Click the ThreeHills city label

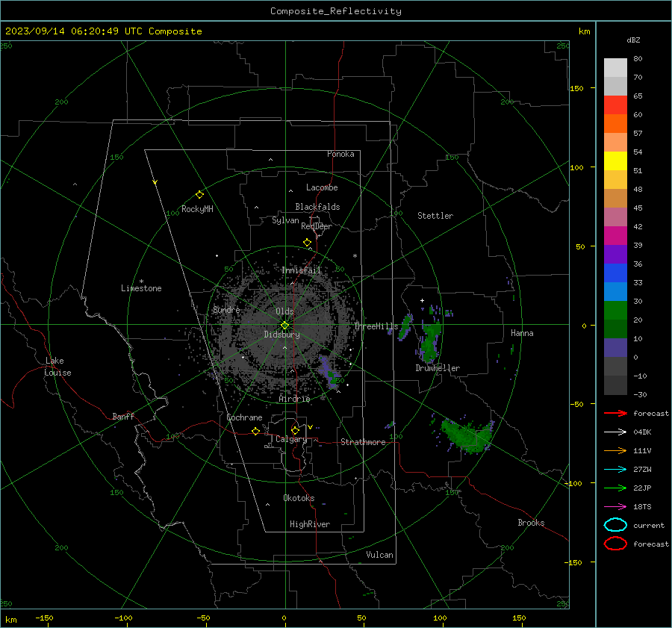(x=376, y=326)
